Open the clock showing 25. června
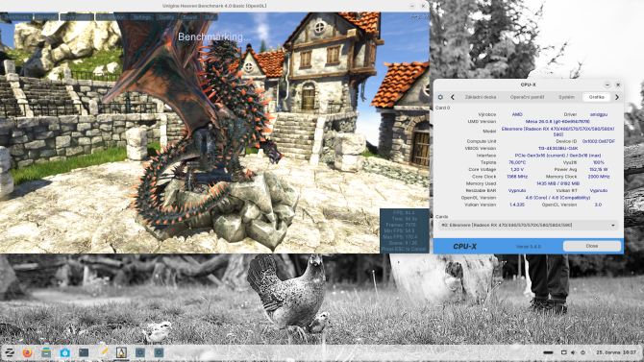This screenshot has width=644, height=362. click(x=616, y=352)
